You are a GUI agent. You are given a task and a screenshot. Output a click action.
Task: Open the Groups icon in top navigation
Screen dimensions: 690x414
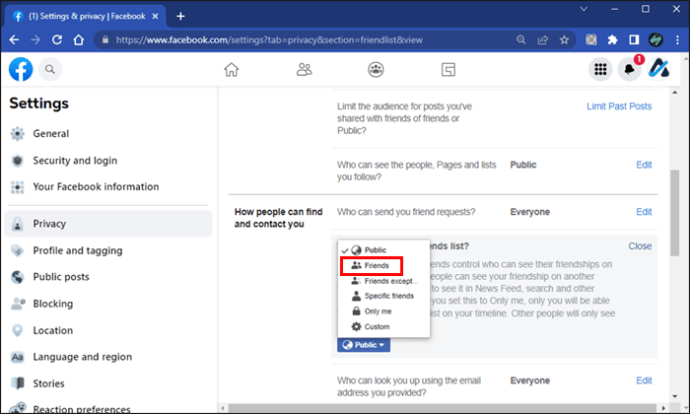[376, 70]
